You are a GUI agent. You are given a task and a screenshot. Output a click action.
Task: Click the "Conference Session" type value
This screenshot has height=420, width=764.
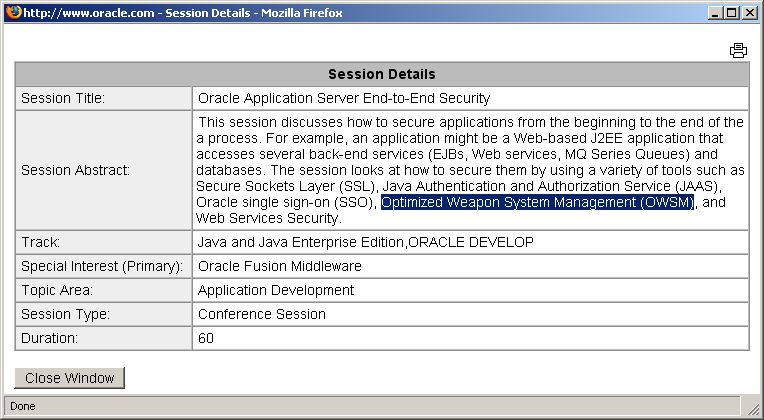coord(262,314)
